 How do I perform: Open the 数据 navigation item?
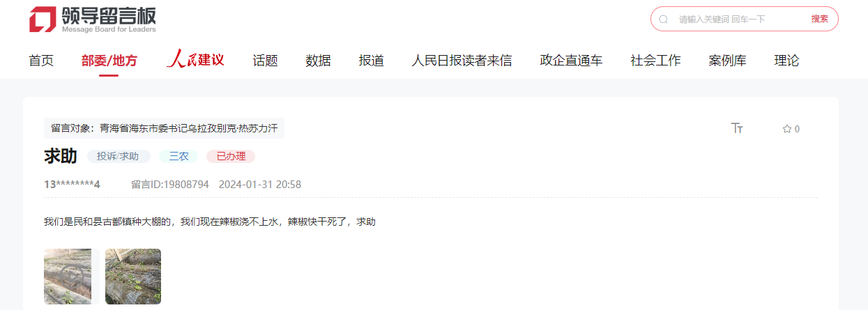point(318,61)
